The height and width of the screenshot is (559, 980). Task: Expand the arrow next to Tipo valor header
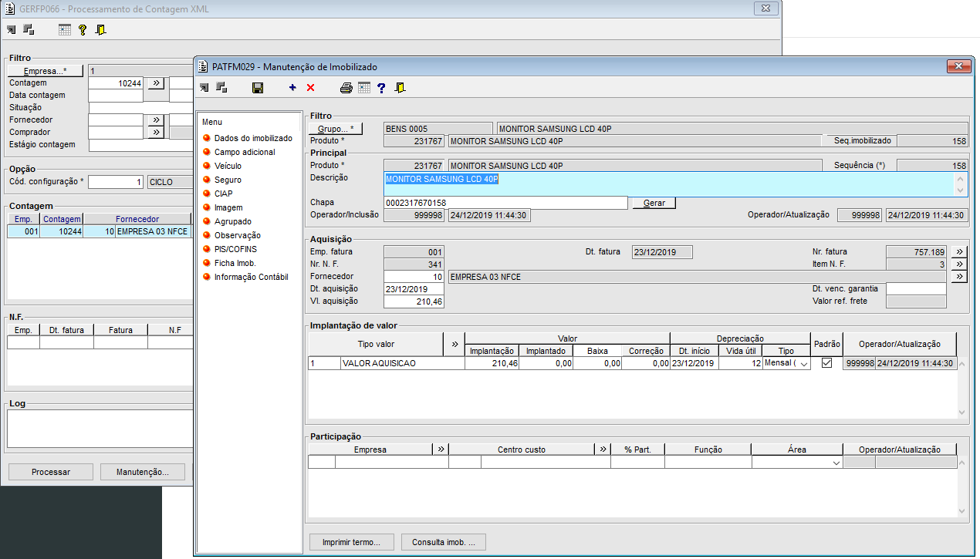coord(454,344)
